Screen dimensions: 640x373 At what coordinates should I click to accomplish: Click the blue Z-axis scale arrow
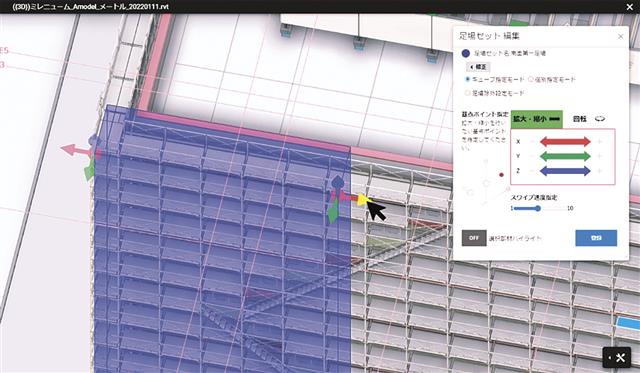(565, 171)
